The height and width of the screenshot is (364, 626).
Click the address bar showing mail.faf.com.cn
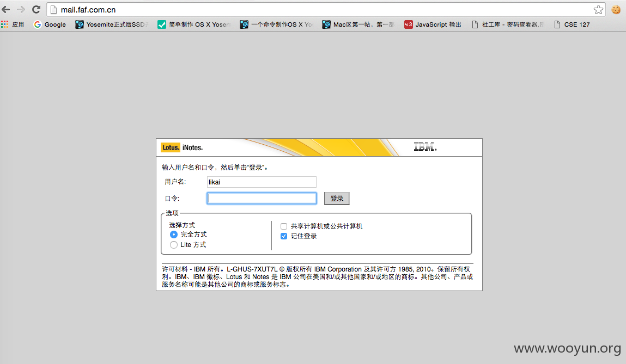pyautogui.click(x=325, y=10)
